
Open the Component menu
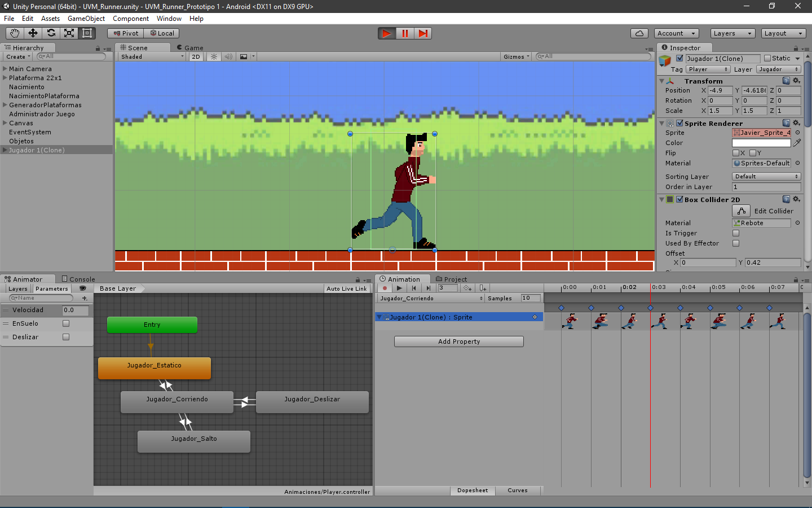click(131, 19)
